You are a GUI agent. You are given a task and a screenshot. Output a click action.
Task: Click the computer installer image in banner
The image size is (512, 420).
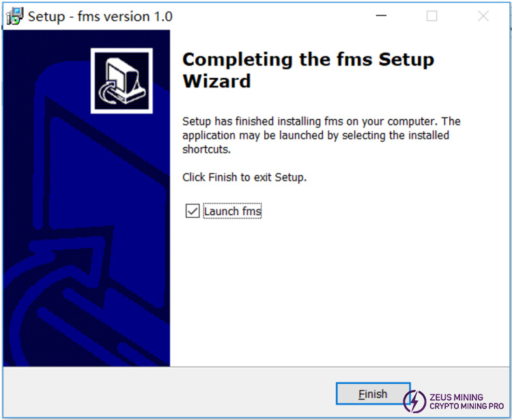[x=122, y=81]
